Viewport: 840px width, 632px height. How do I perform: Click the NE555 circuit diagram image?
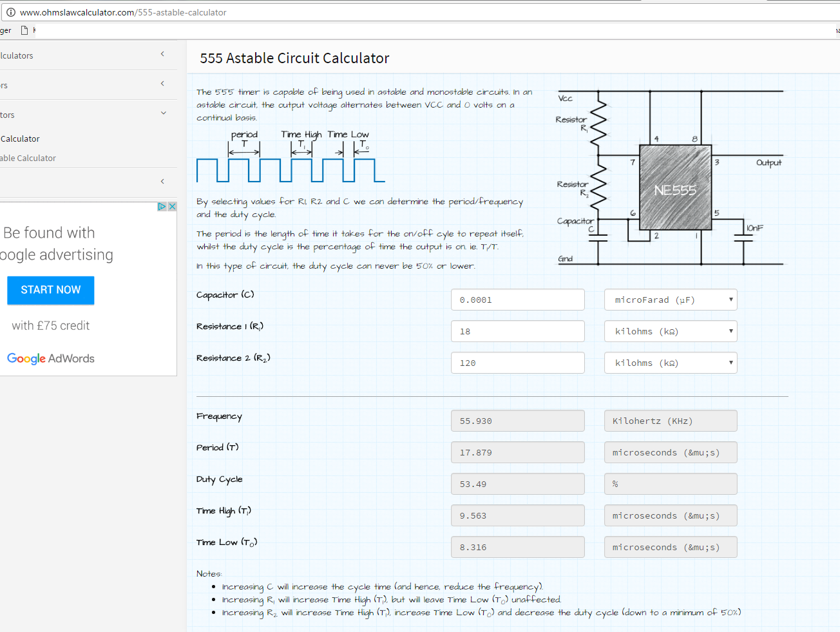pos(670,177)
